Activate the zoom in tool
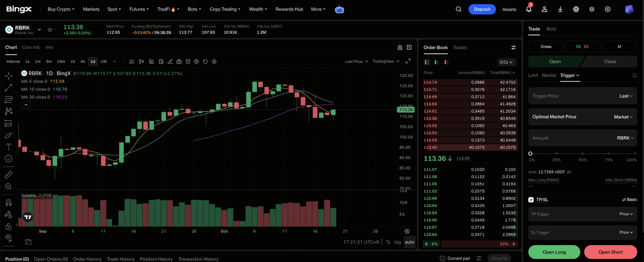Screen dimensions: 644x262 pyautogui.click(x=9, y=186)
